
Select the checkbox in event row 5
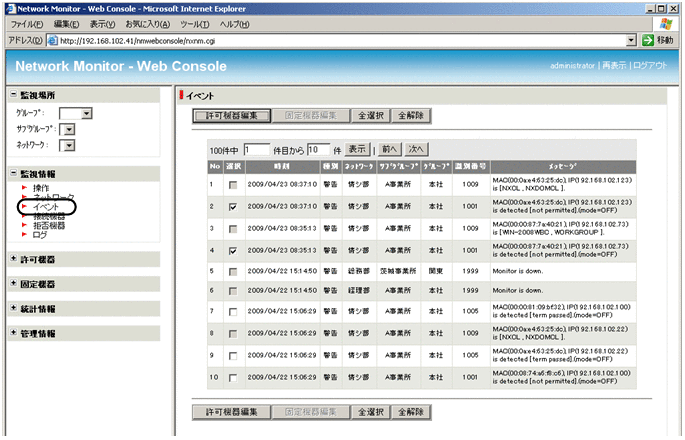tap(233, 270)
